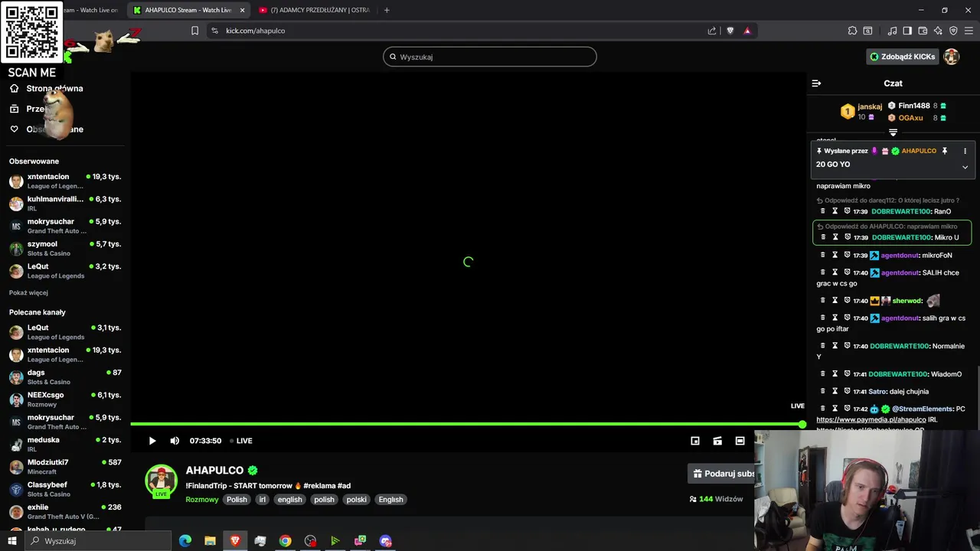Open the Brave Rewards triangle icon
Viewport: 980px width, 551px height.
[747, 31]
